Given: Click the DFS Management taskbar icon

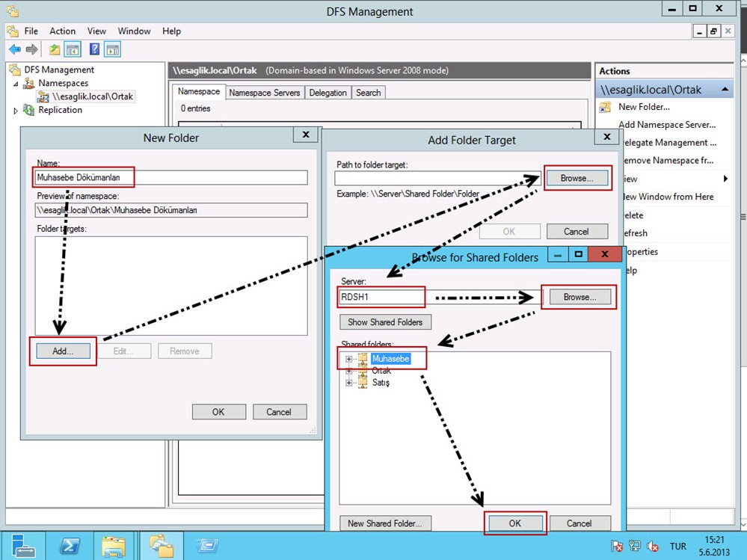Looking at the screenshot, I should pyautogui.click(x=161, y=546).
